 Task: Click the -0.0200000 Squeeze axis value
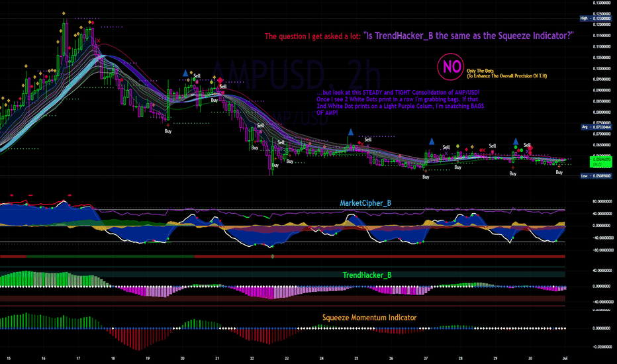pyautogui.click(x=602, y=347)
